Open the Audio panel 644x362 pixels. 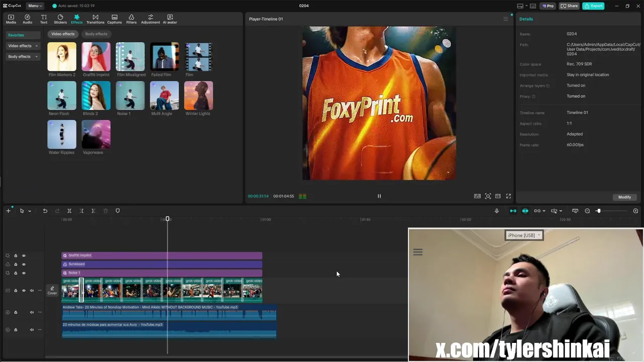pos(27,19)
